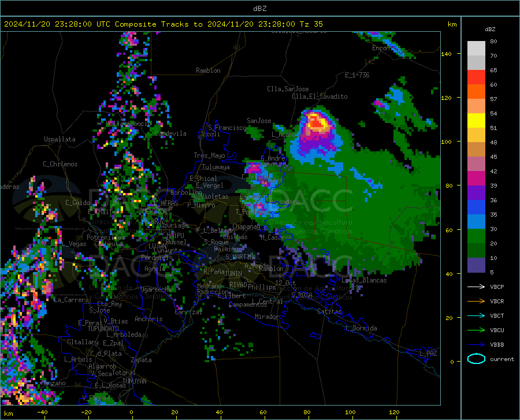
Task: Click the cyan 'current' ellipse legend symbol
Action: point(476,359)
